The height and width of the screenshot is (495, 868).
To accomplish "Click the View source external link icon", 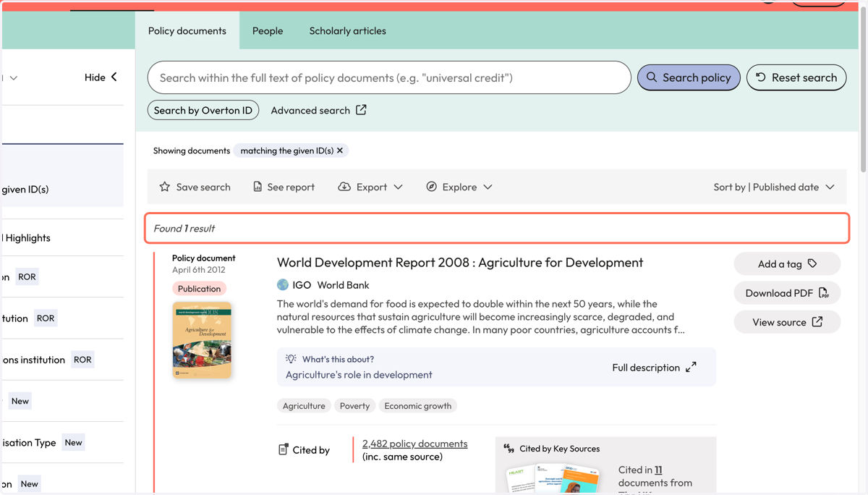I will [x=817, y=322].
